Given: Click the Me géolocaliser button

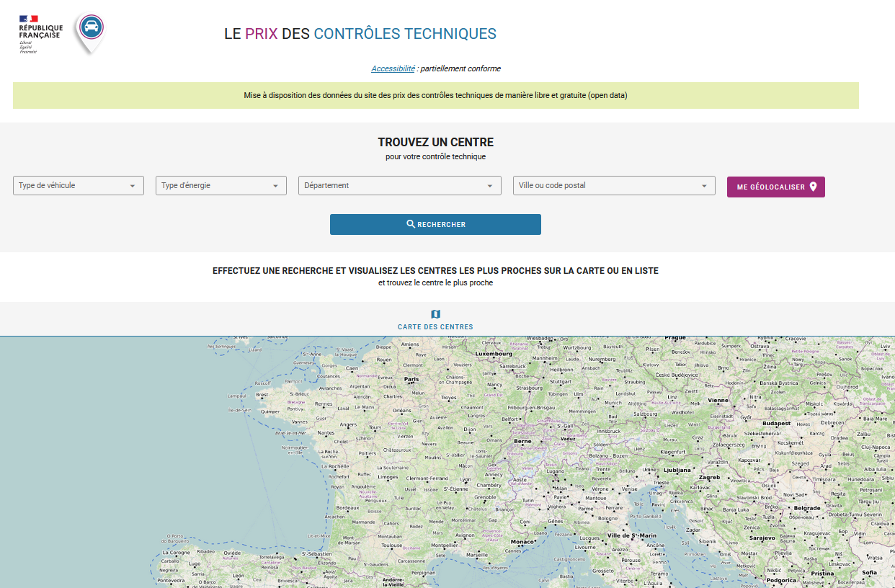Looking at the screenshot, I should pos(776,187).
